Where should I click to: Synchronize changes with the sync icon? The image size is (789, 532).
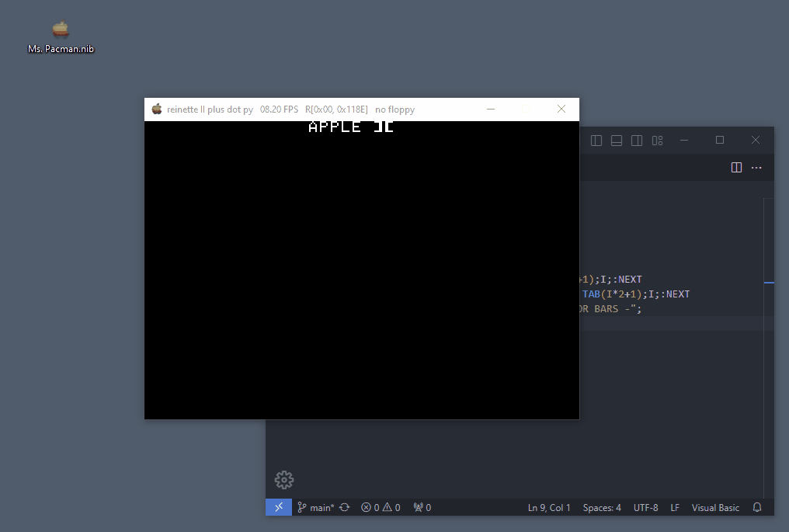pyautogui.click(x=344, y=507)
